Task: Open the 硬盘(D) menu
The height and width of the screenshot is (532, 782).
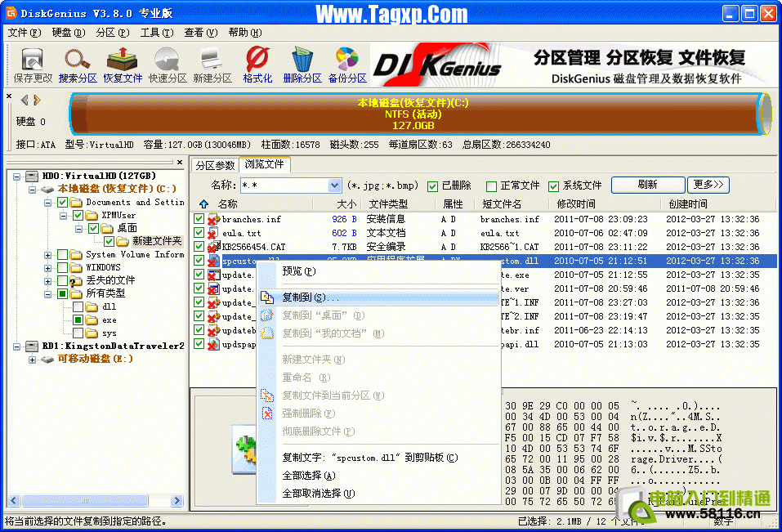Action: click(x=69, y=33)
